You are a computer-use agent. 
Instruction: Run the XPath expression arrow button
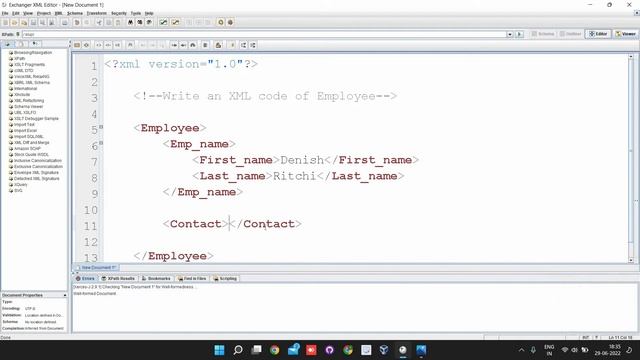point(519,34)
